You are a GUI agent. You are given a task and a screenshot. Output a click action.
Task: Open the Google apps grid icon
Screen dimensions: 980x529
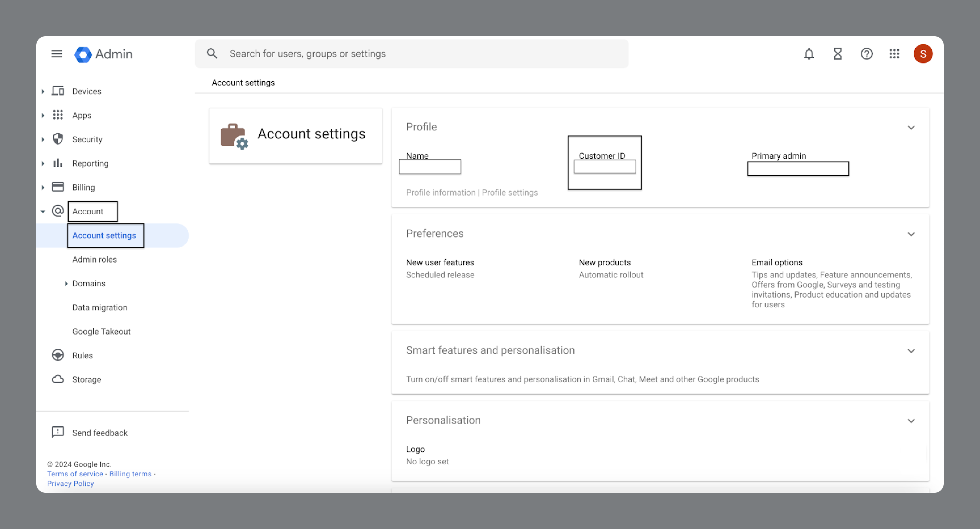click(x=894, y=54)
